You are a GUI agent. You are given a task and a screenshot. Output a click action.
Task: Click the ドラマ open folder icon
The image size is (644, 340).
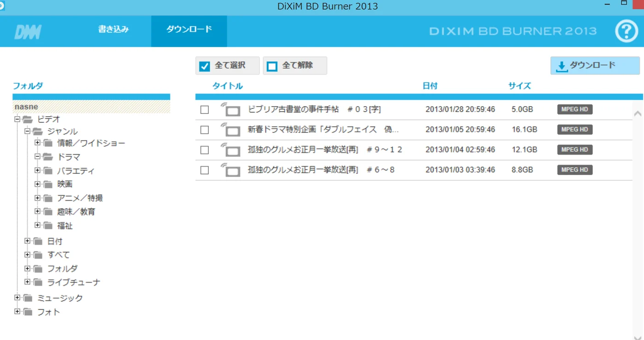[x=48, y=157]
